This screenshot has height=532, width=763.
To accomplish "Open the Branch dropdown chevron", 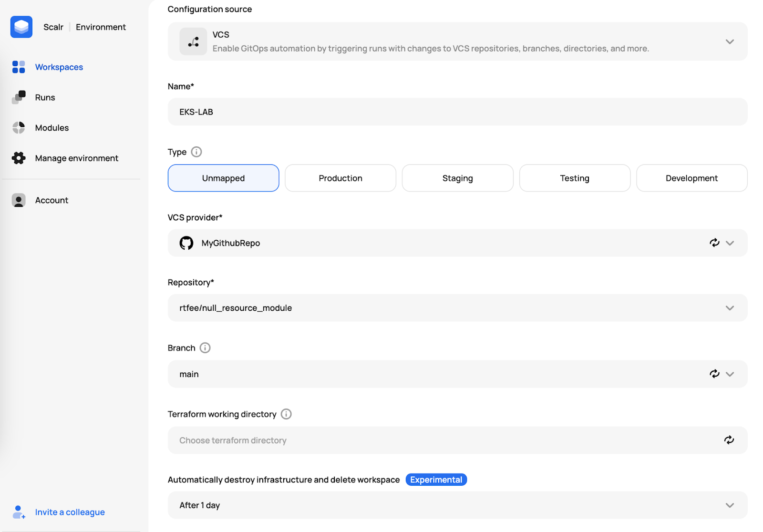I will [x=730, y=374].
